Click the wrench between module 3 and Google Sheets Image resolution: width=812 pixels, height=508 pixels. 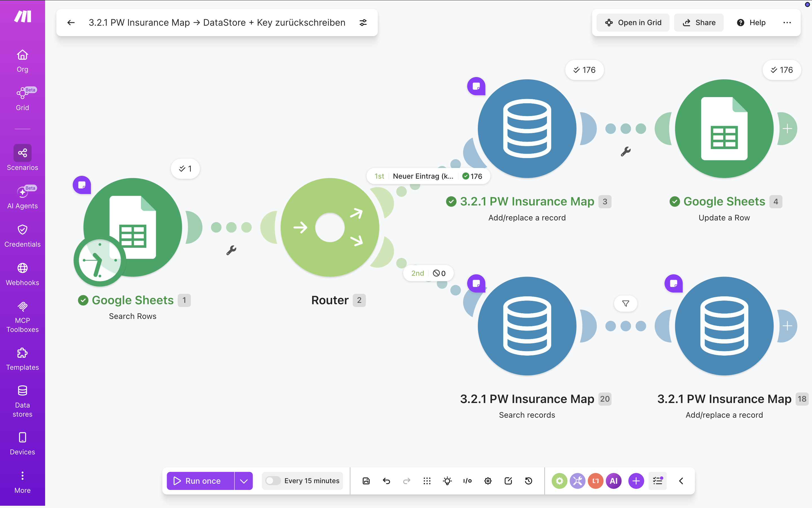tap(626, 152)
